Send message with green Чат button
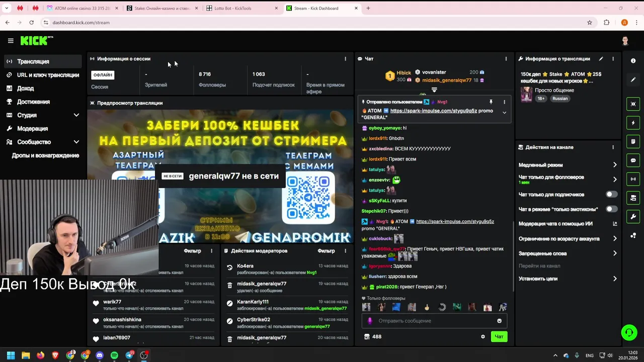This screenshot has height=362, width=644. pos(499,337)
